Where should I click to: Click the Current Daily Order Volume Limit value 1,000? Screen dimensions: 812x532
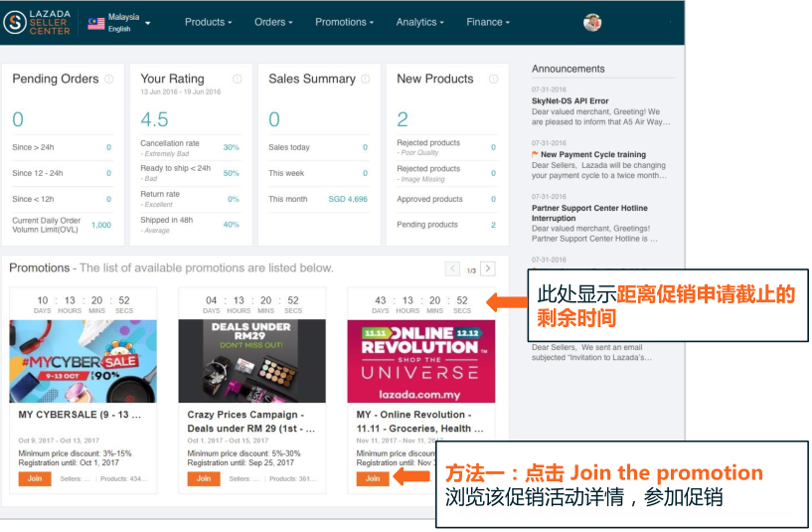click(101, 225)
